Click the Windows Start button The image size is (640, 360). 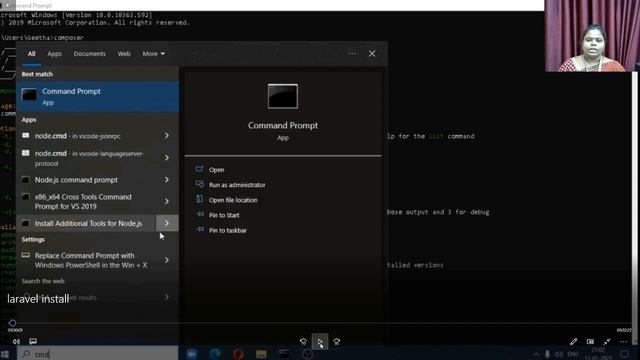5,354
